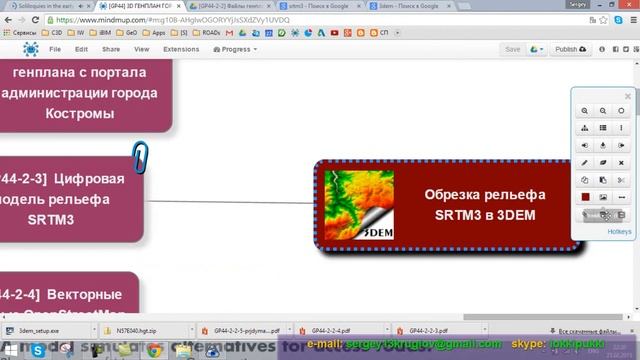Click the pencil edit node icon

click(x=584, y=163)
